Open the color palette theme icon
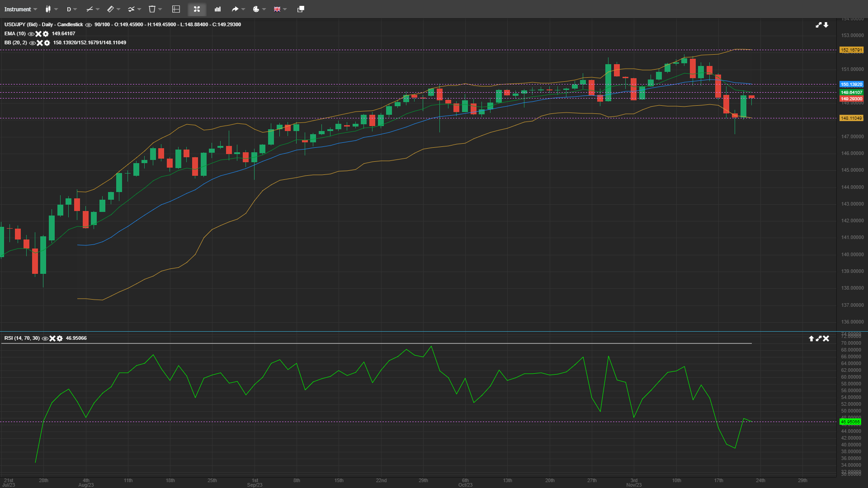Viewport: 868px width, 488px height. [x=256, y=9]
